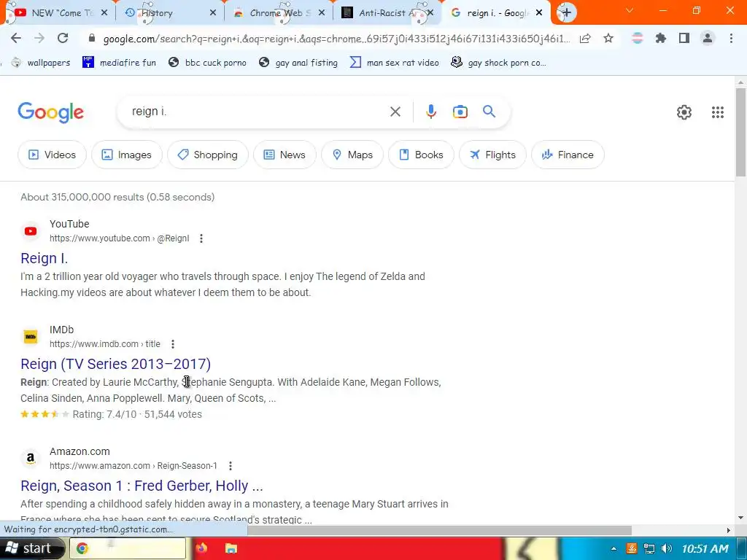
Task: Search by image with the camera icon
Action: coord(460,112)
